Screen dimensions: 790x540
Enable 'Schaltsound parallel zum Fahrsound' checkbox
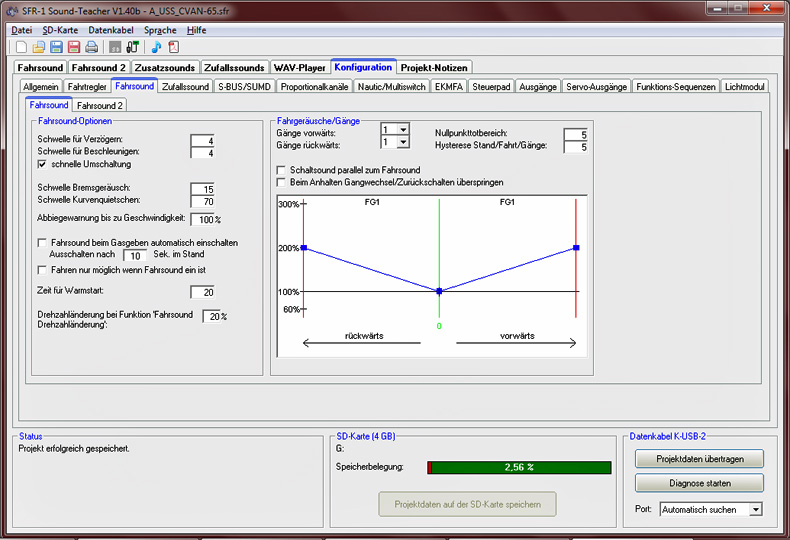coord(281,170)
